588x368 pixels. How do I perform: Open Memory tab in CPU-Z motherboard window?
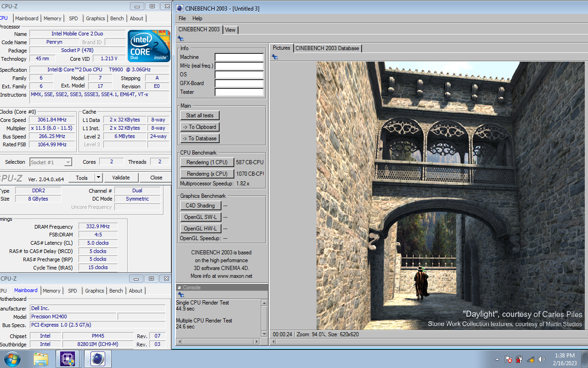click(x=51, y=291)
